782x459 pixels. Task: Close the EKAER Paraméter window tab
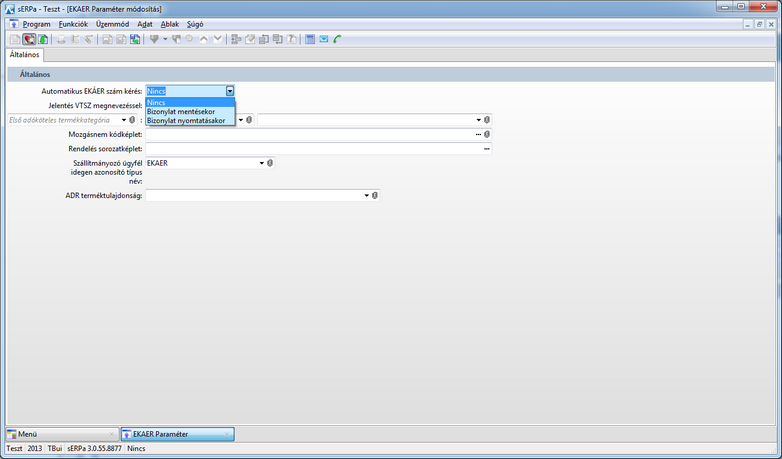[226, 434]
